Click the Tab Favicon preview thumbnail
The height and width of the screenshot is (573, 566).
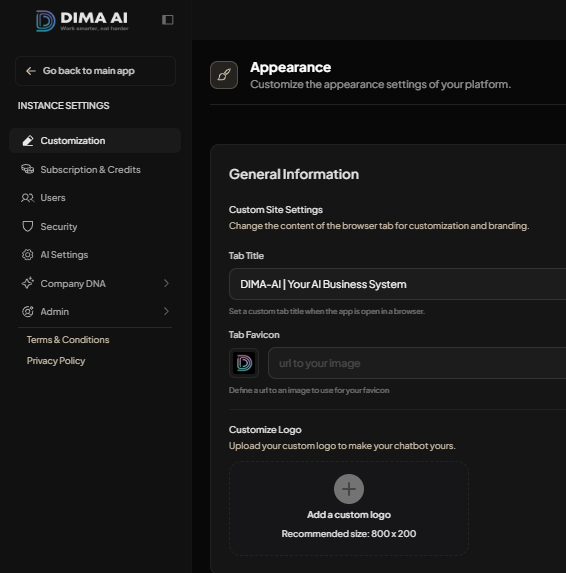[244, 363]
